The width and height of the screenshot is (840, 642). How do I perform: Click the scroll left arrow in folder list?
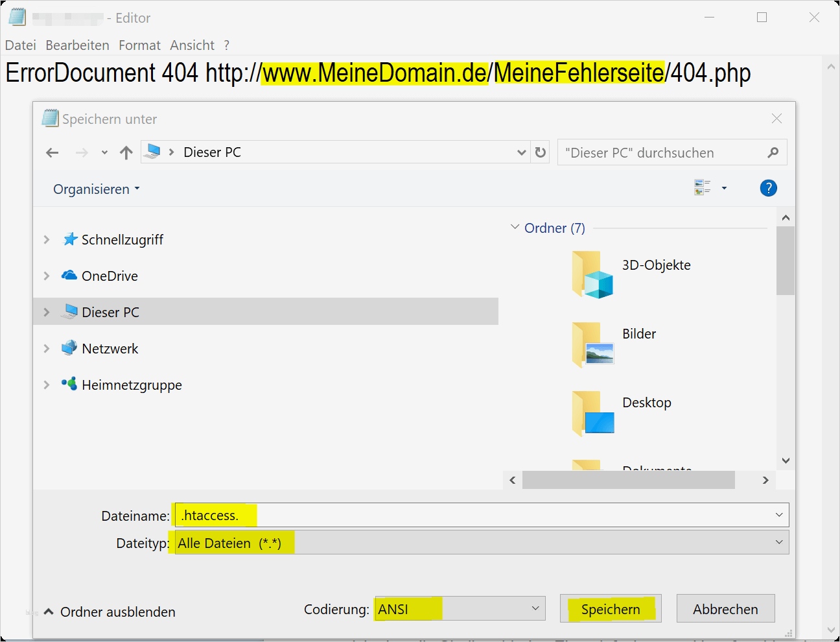[513, 480]
